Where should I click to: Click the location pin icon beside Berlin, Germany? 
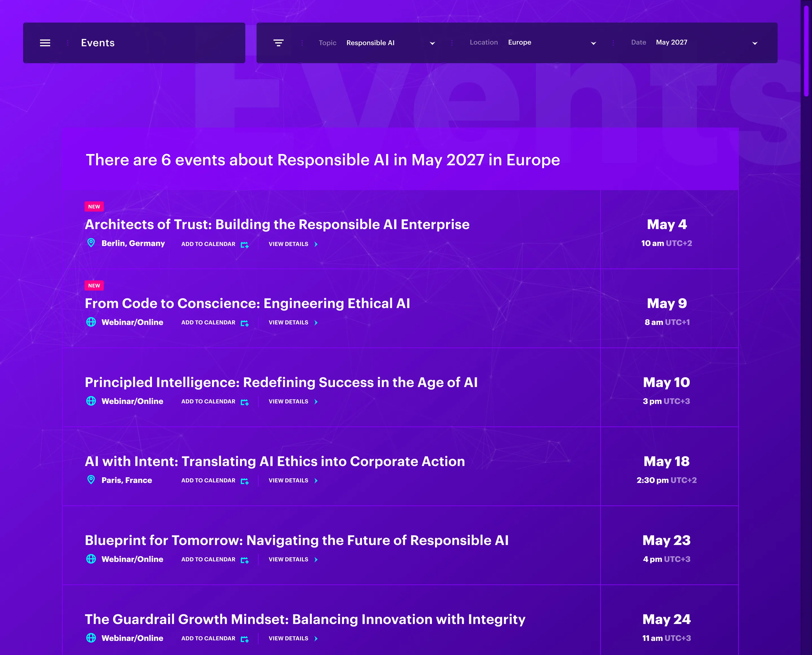coord(91,243)
